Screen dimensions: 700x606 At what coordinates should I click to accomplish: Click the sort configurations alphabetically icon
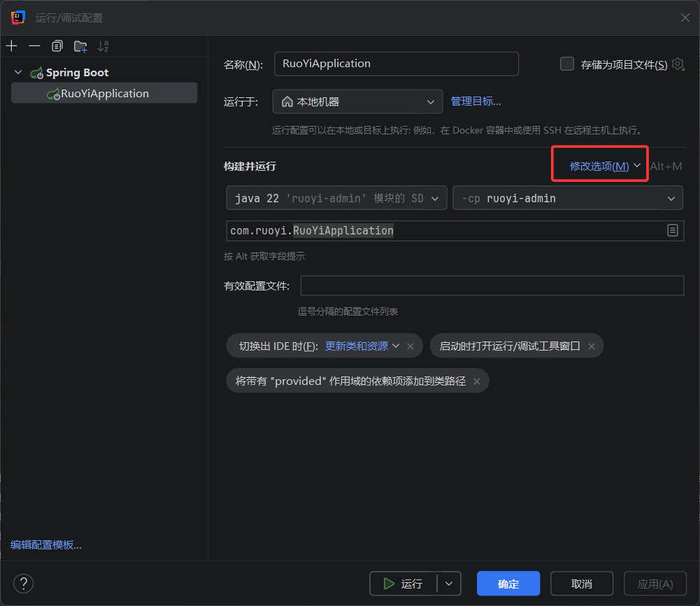click(103, 46)
